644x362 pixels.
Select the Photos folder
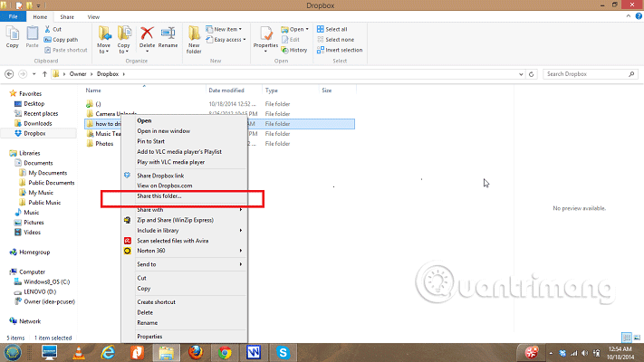coord(104,144)
